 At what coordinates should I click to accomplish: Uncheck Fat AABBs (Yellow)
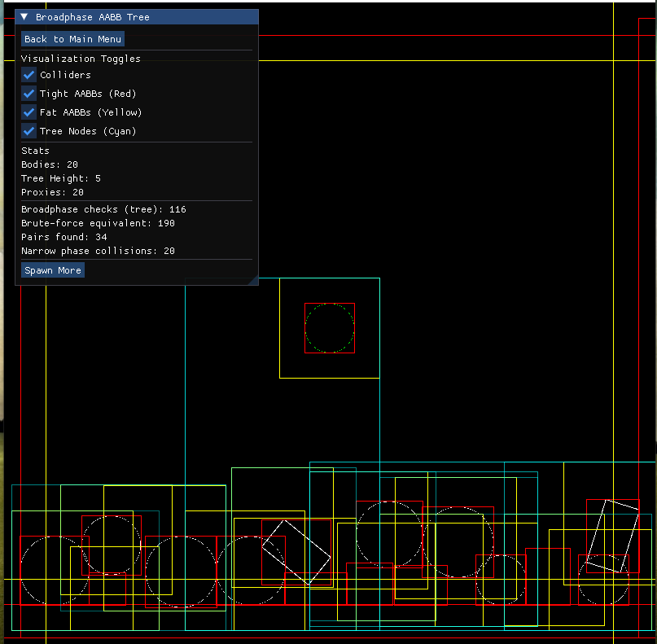(x=28, y=112)
